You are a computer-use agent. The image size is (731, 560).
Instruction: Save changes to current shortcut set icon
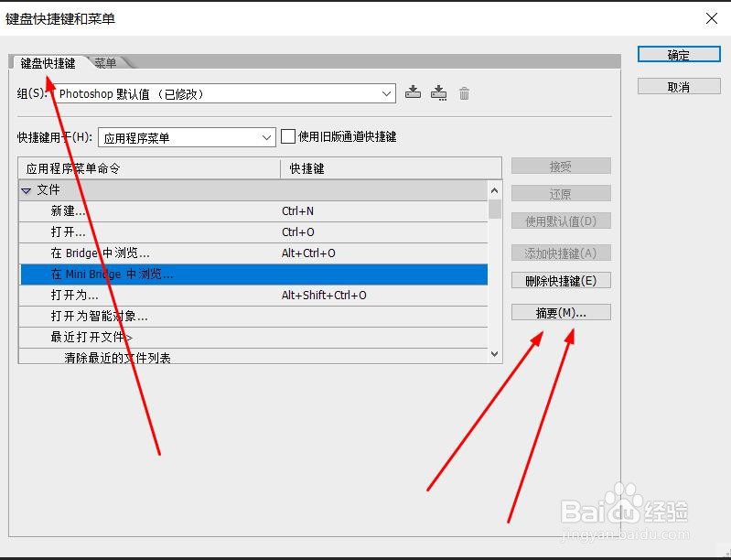click(413, 92)
